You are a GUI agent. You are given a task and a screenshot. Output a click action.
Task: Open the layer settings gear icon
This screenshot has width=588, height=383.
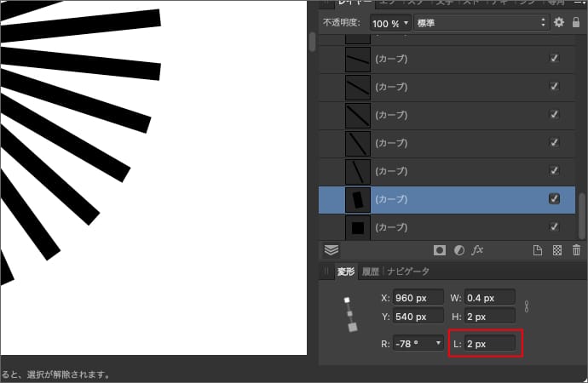(559, 22)
